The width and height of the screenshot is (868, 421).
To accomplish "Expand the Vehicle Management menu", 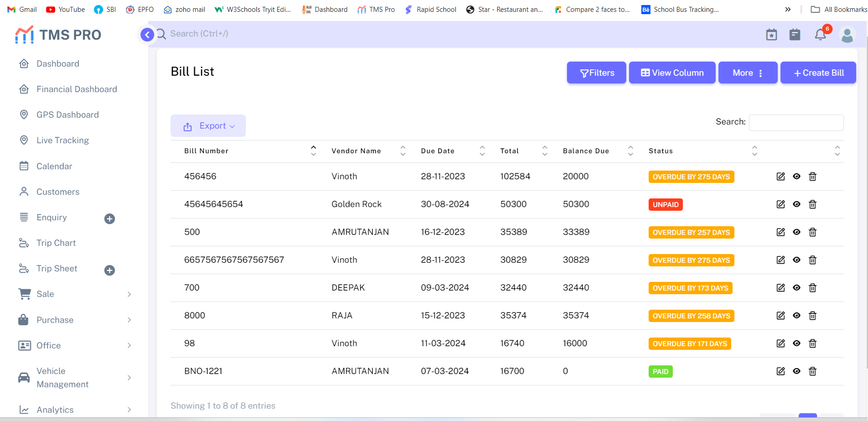I will point(74,378).
